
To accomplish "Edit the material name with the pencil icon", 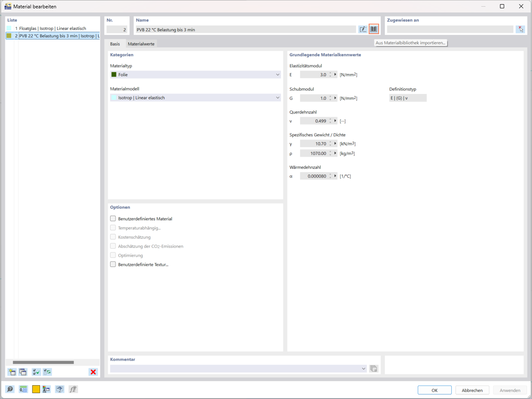I will (x=362, y=29).
